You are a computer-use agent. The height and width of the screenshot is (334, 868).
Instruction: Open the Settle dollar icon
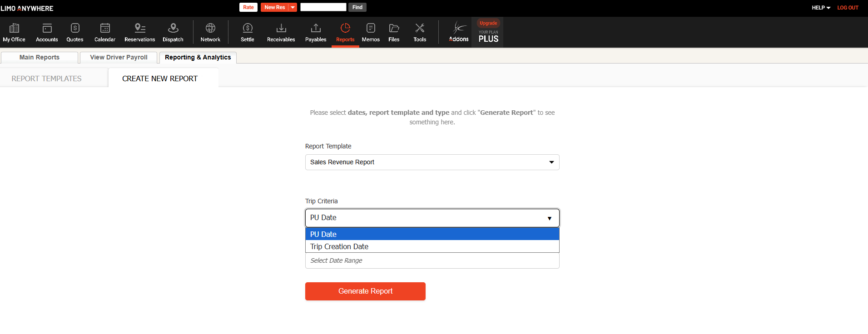click(248, 29)
